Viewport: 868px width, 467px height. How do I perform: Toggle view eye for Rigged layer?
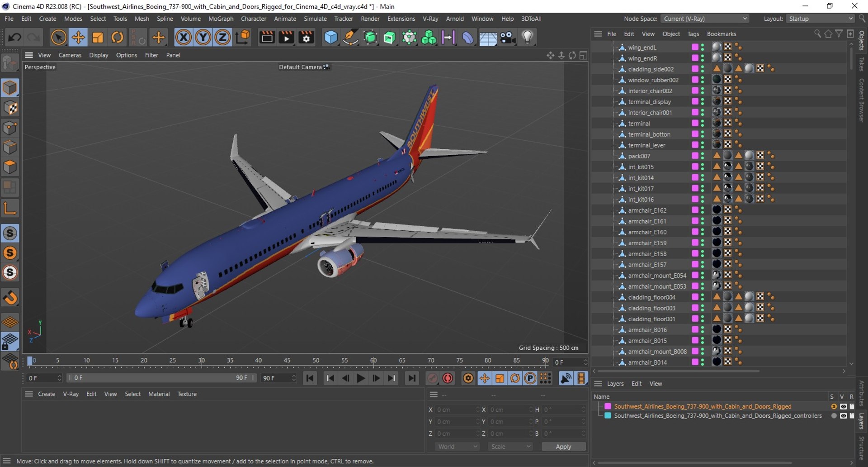coord(843,406)
